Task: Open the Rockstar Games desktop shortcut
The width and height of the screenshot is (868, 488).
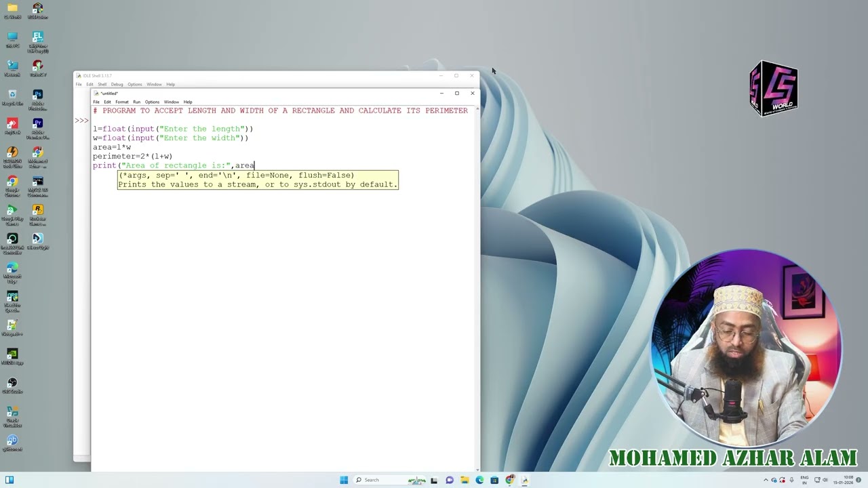Action: (37, 214)
